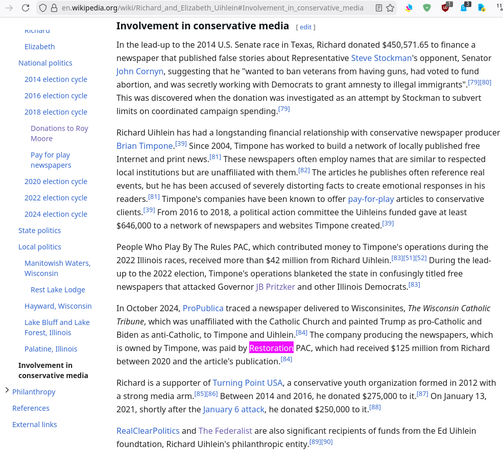503x458 pixels.
Task: Open the January 6 attack link
Action: tap(234, 409)
